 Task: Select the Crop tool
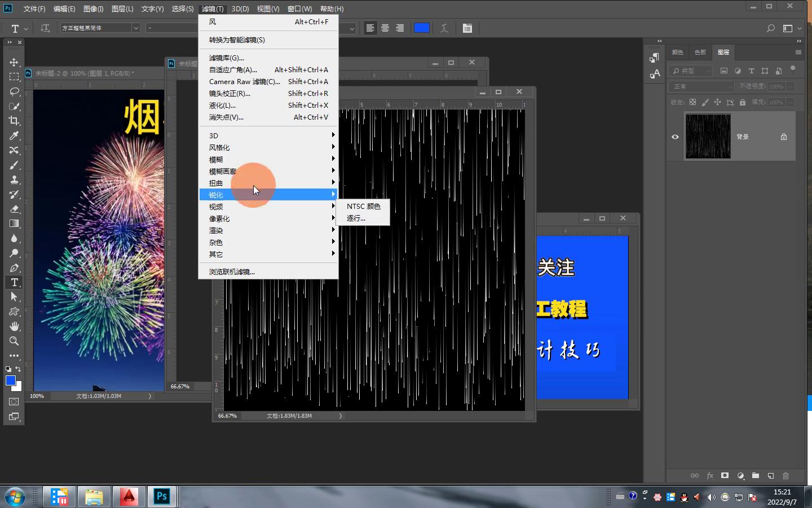click(x=14, y=121)
